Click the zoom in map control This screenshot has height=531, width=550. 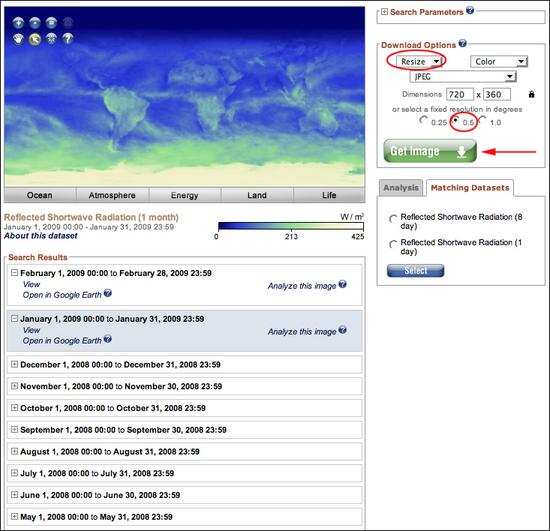tap(18, 23)
